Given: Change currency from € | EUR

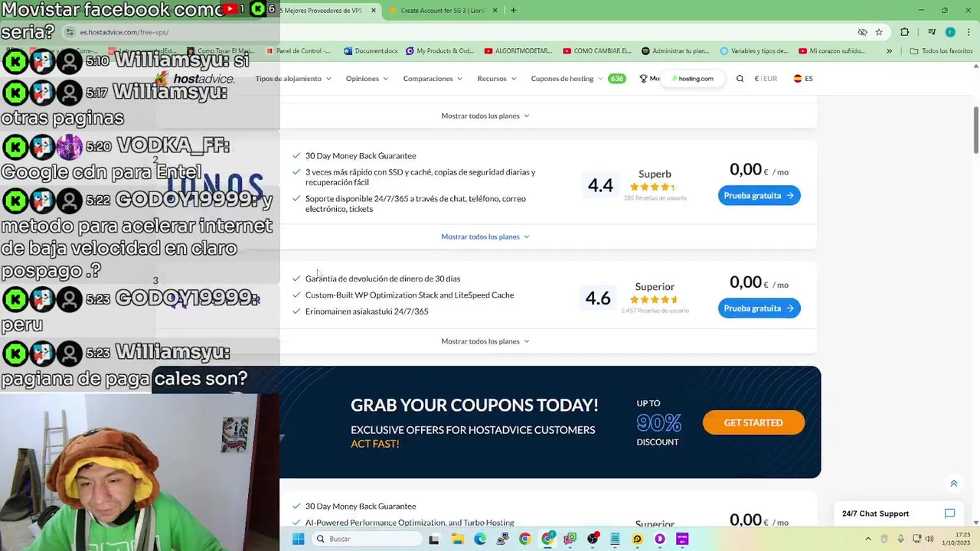Looking at the screenshot, I should pos(766,79).
